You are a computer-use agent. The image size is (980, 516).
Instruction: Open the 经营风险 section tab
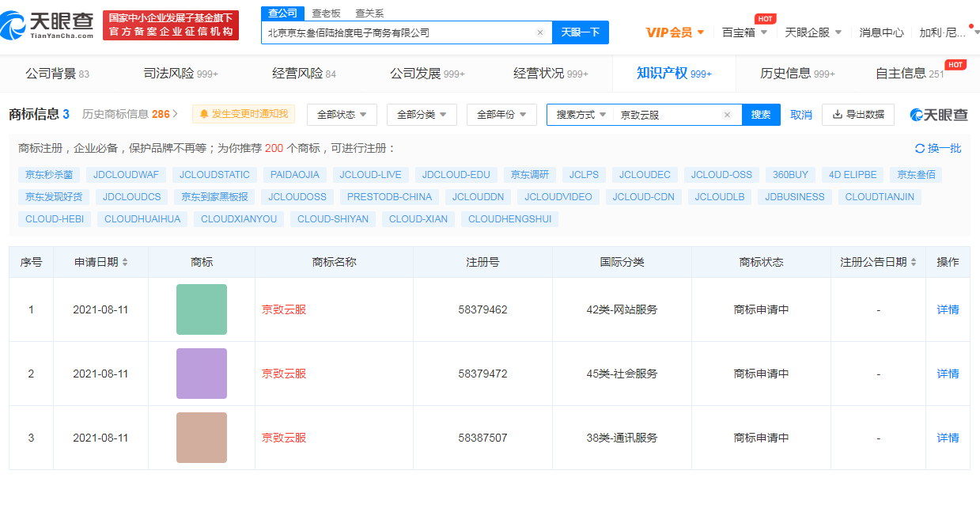[x=304, y=74]
